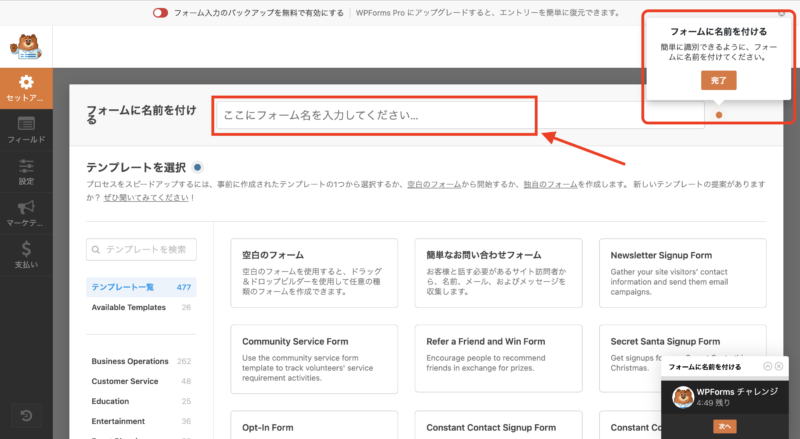The height and width of the screenshot is (439, 800).
Task: Open the Payments dollar panel
Action: (x=26, y=255)
